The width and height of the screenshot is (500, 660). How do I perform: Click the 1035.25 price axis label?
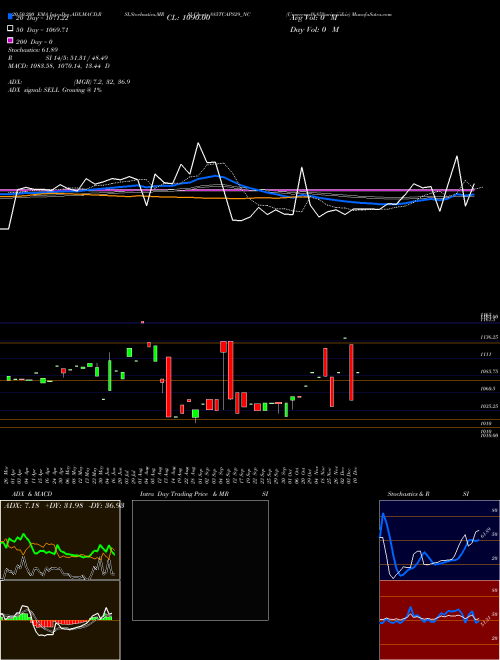(x=489, y=406)
